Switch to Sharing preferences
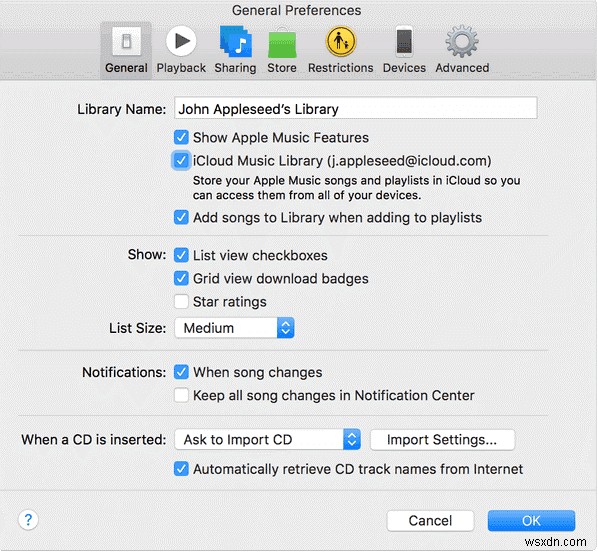The height and width of the screenshot is (552, 598). pos(235,50)
